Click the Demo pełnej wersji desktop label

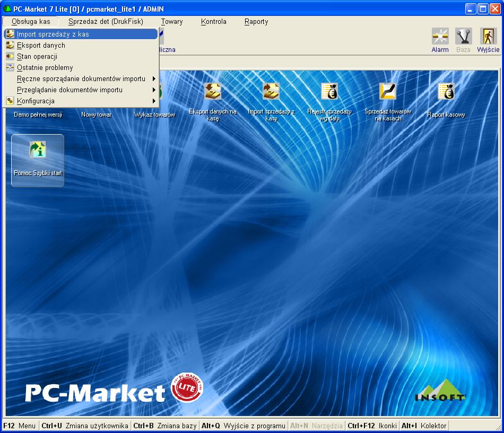coord(38,114)
